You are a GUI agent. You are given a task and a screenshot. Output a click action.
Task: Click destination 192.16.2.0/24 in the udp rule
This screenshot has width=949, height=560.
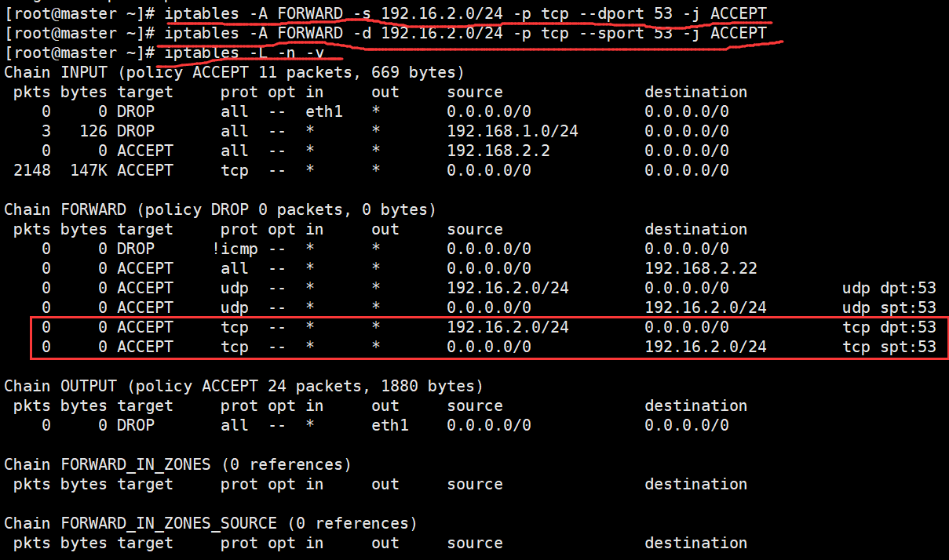pyautogui.click(x=706, y=307)
